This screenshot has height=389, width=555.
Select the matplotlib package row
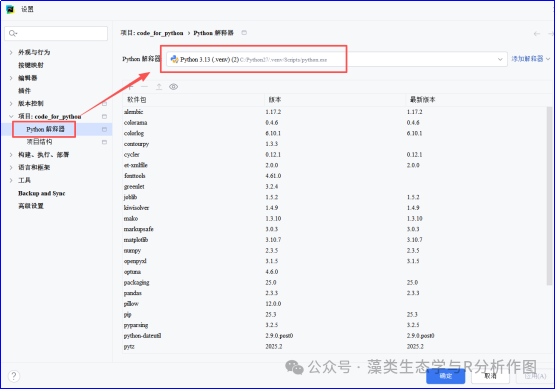coord(334,240)
